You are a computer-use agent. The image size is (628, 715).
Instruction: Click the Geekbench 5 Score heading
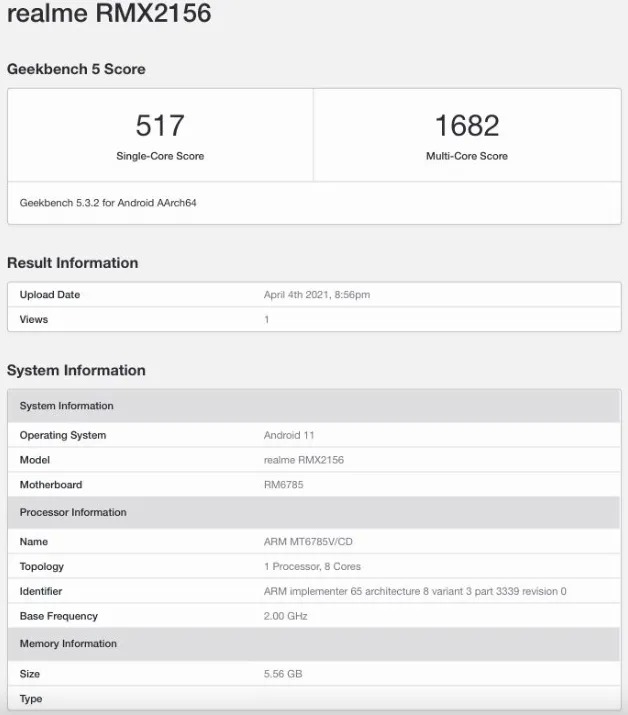pos(76,69)
